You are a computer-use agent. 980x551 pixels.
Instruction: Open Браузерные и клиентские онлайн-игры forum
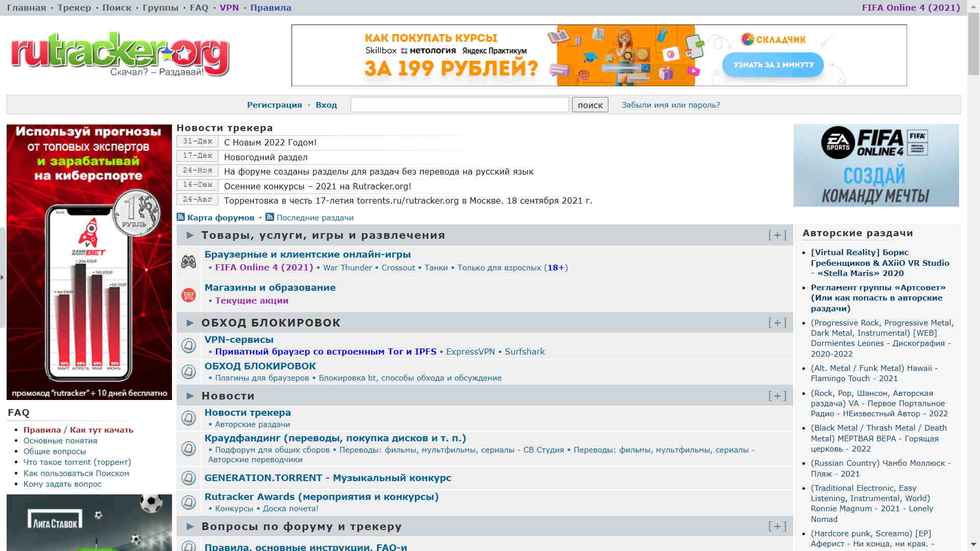tap(307, 255)
